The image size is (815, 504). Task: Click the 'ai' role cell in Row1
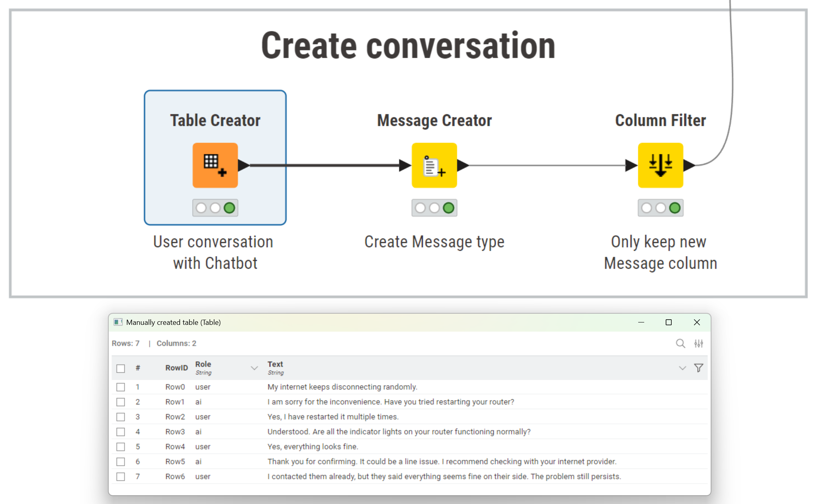pyautogui.click(x=198, y=402)
